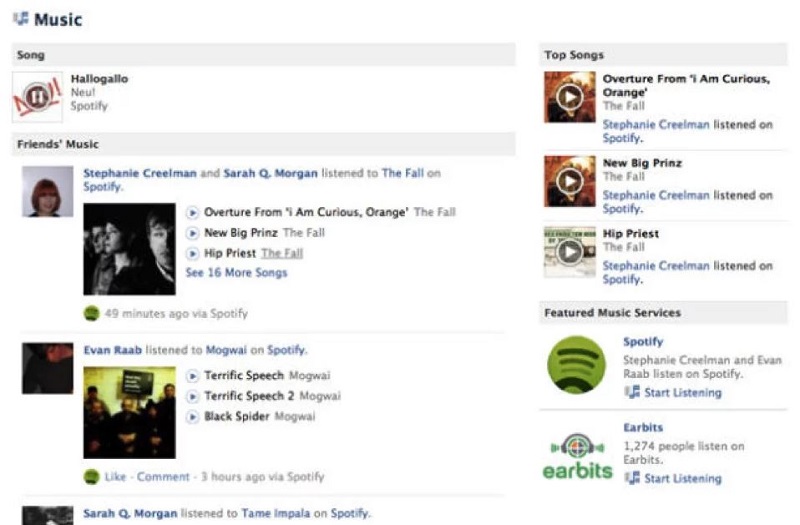Open Stephanie Creelman's profile picture
800x525 pixels.
pos(47,191)
